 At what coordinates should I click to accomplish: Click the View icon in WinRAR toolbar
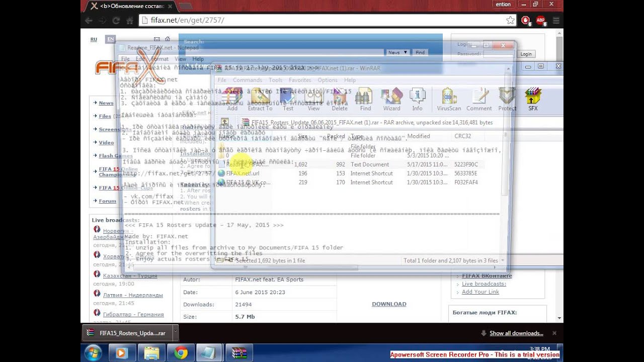pyautogui.click(x=313, y=99)
